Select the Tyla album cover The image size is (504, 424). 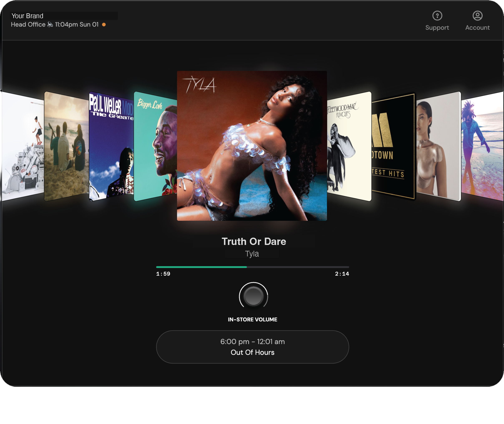point(252,146)
